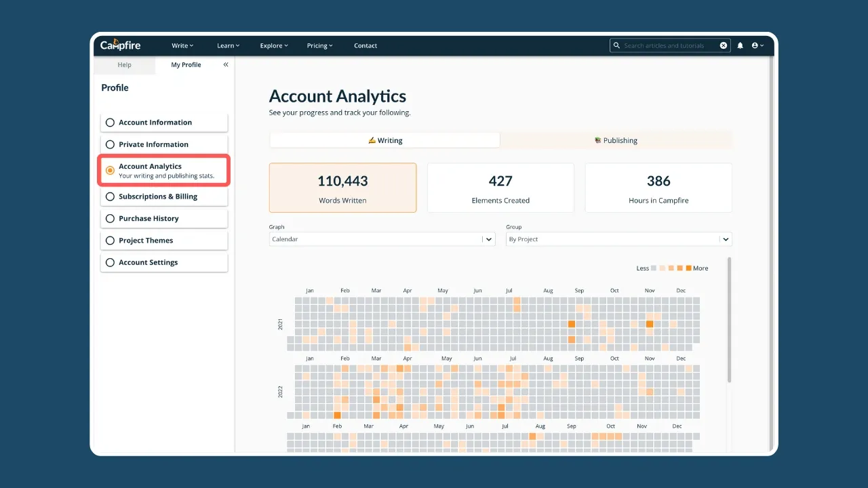
Task: Click the pencil icon on the Writing tab
Action: (372, 140)
